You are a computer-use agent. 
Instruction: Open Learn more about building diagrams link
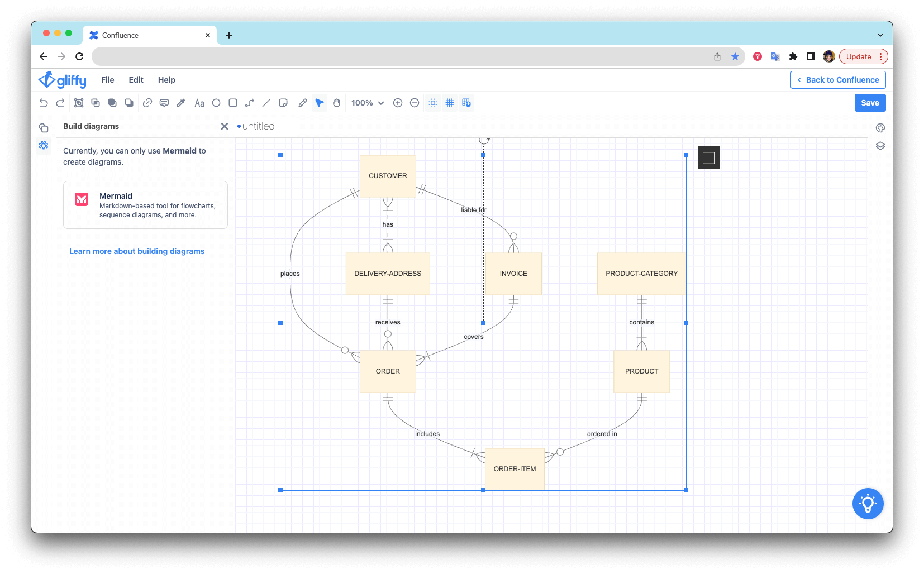point(137,251)
